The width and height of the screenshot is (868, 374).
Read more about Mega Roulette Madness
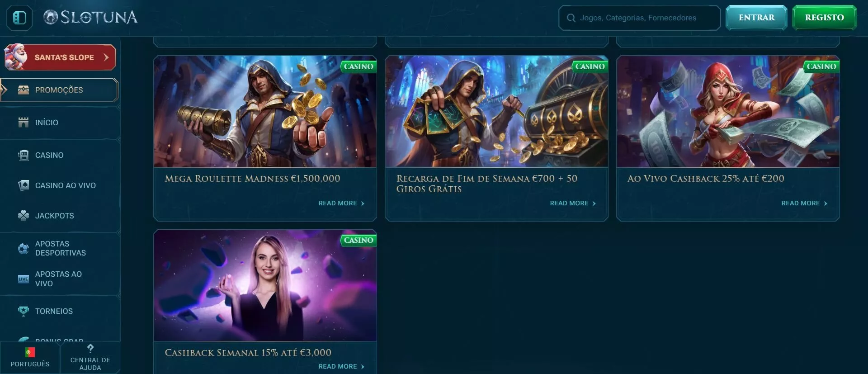(341, 204)
